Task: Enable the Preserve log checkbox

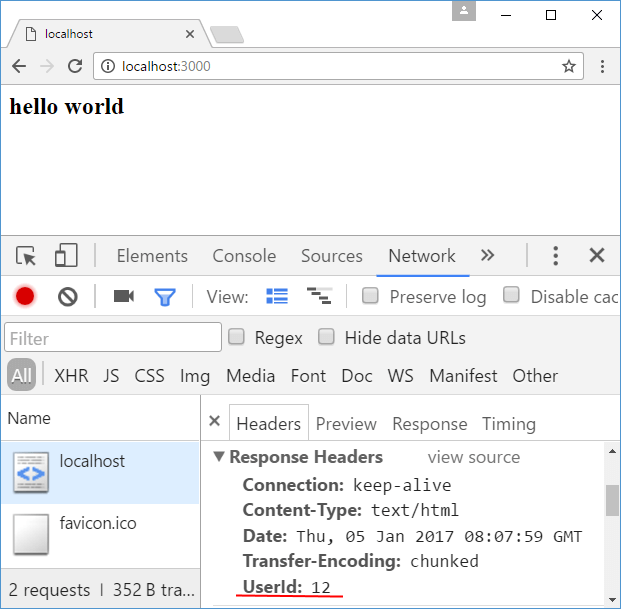Action: 370,296
